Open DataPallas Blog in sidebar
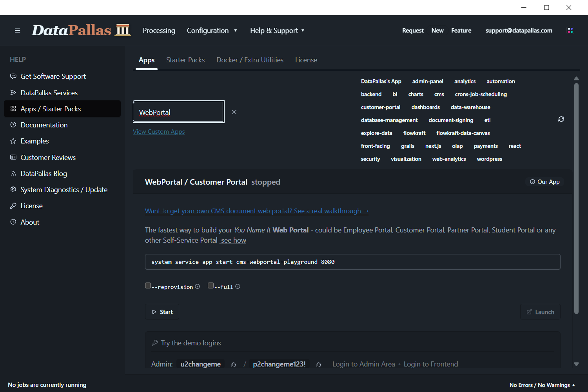Image resolution: width=588 pixels, height=392 pixels. [62, 174]
